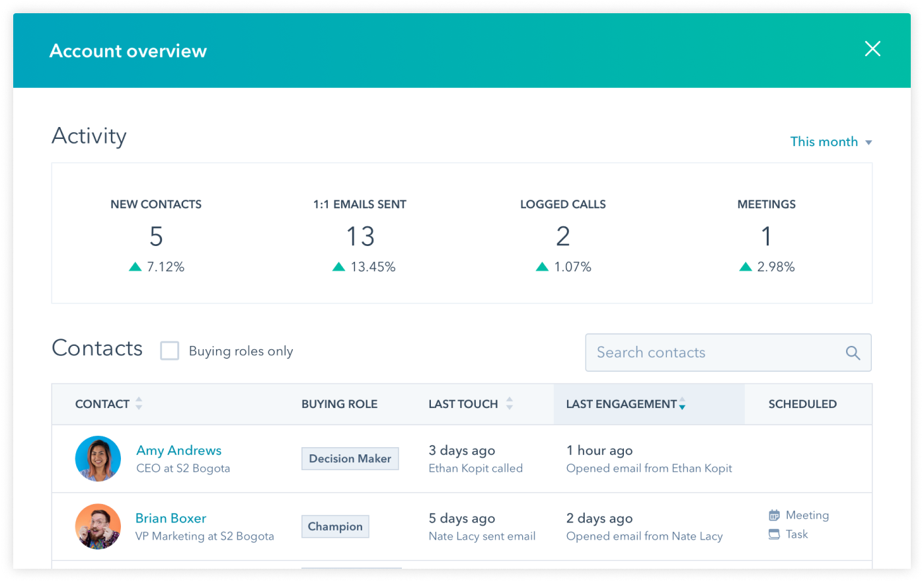Sort by the Contact column arrows

tap(139, 403)
